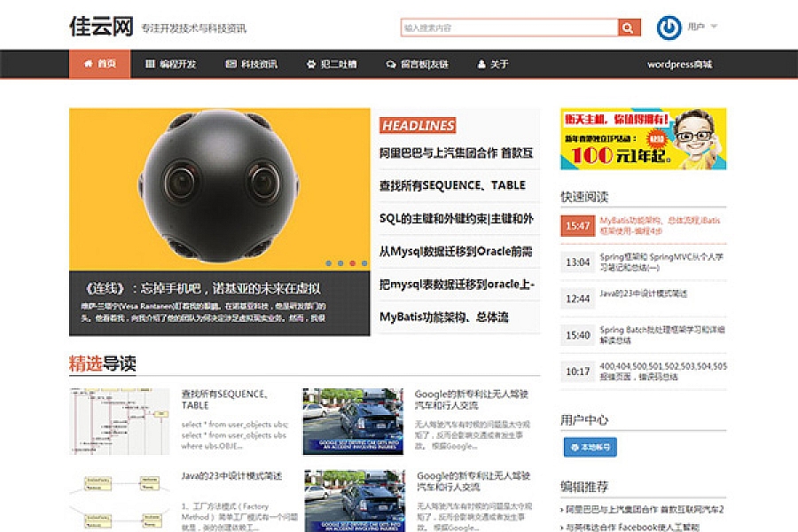This screenshot has width=798, height=532.
Task: Click the orange search magnifier button
Action: (x=629, y=27)
